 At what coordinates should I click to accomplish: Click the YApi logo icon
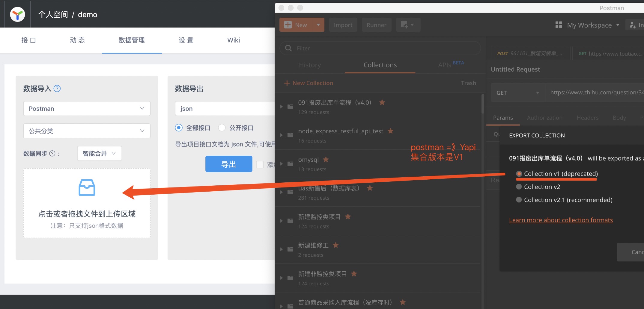[17, 14]
